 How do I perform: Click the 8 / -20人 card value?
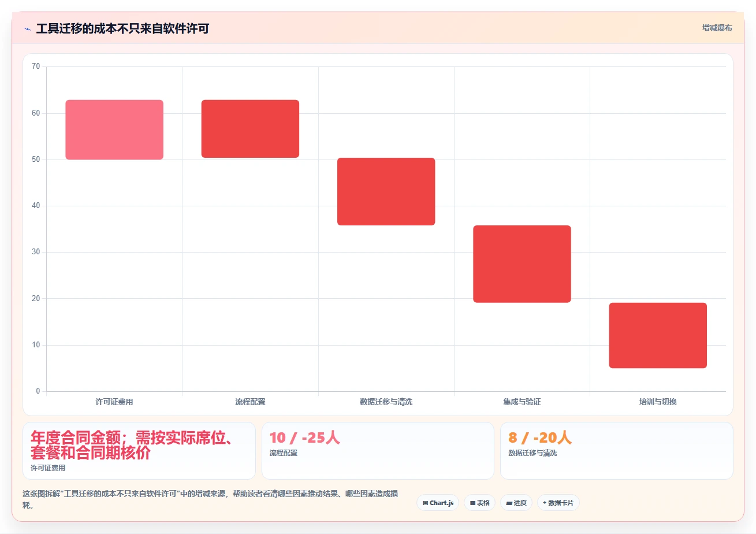click(540, 438)
